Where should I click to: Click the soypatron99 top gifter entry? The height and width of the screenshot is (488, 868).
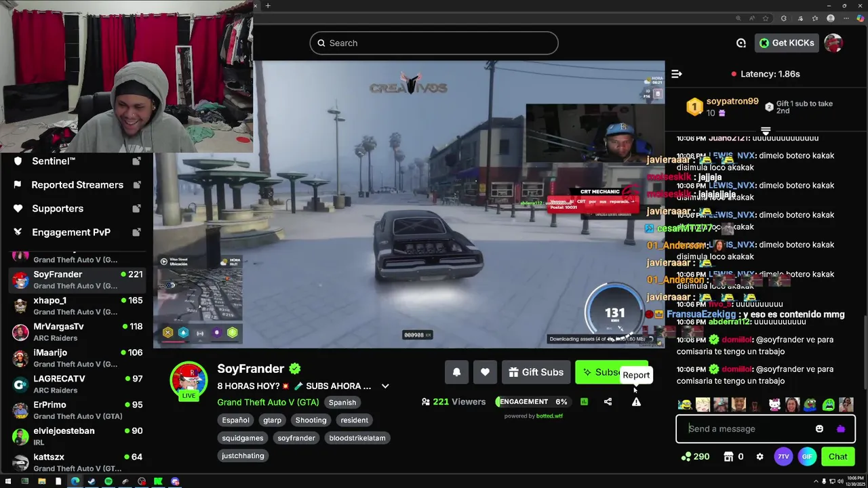pyautogui.click(x=723, y=106)
